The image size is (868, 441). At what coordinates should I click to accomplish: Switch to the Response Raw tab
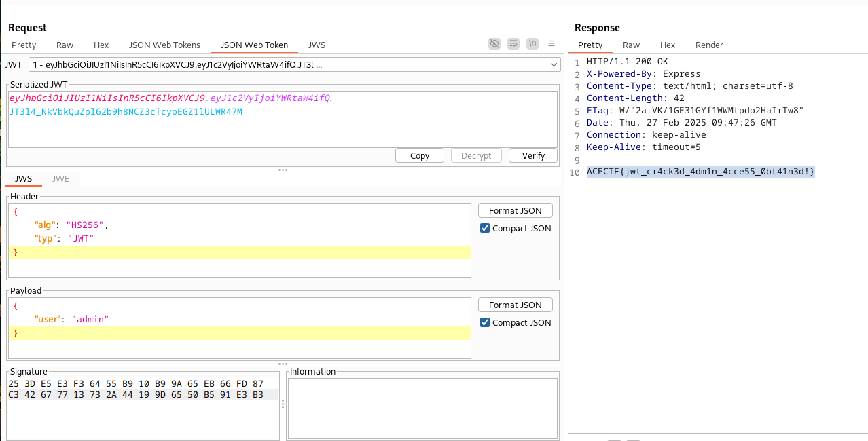coord(632,45)
